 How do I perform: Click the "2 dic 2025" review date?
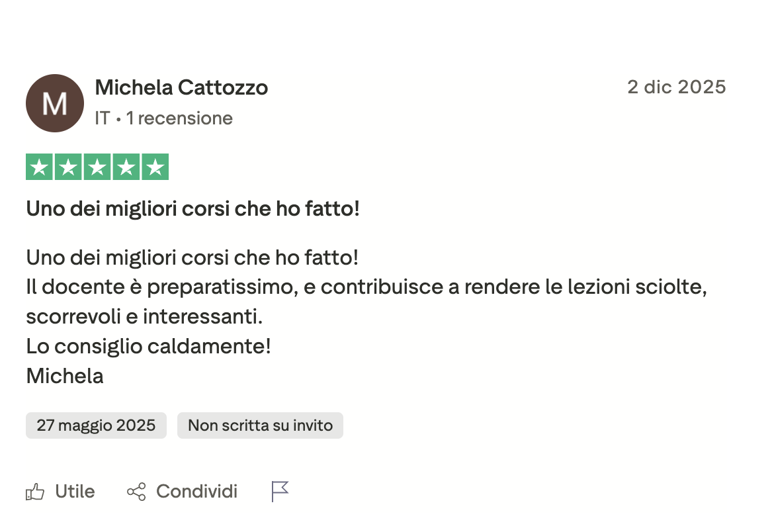676,87
